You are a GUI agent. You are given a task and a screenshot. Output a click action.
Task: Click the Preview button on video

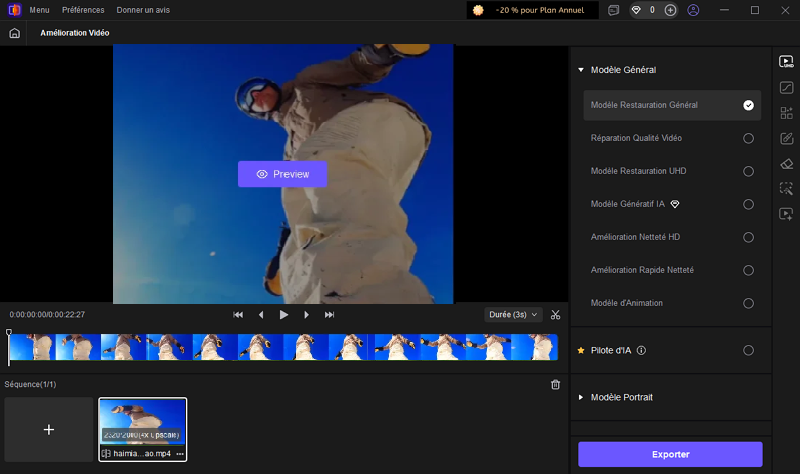pos(282,174)
